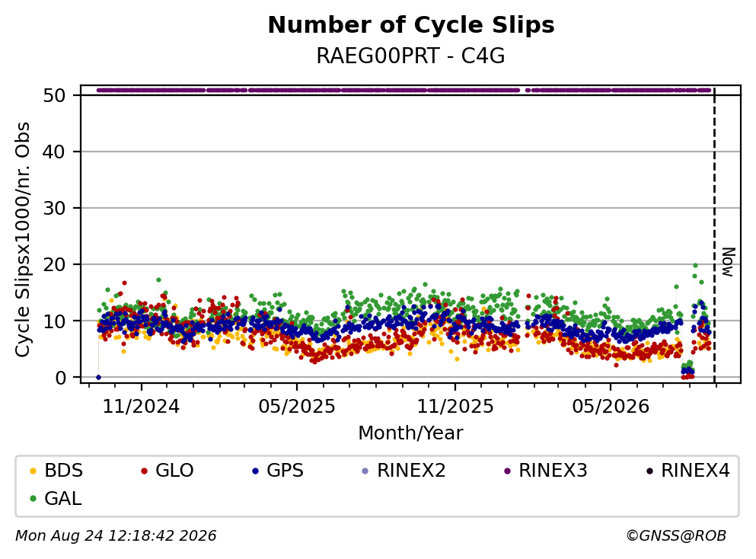Click the rotated Now label text
The image size is (756, 559).
pos(728,262)
